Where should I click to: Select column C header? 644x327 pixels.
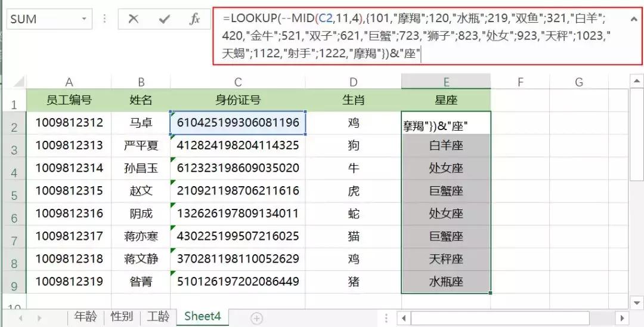pos(238,82)
